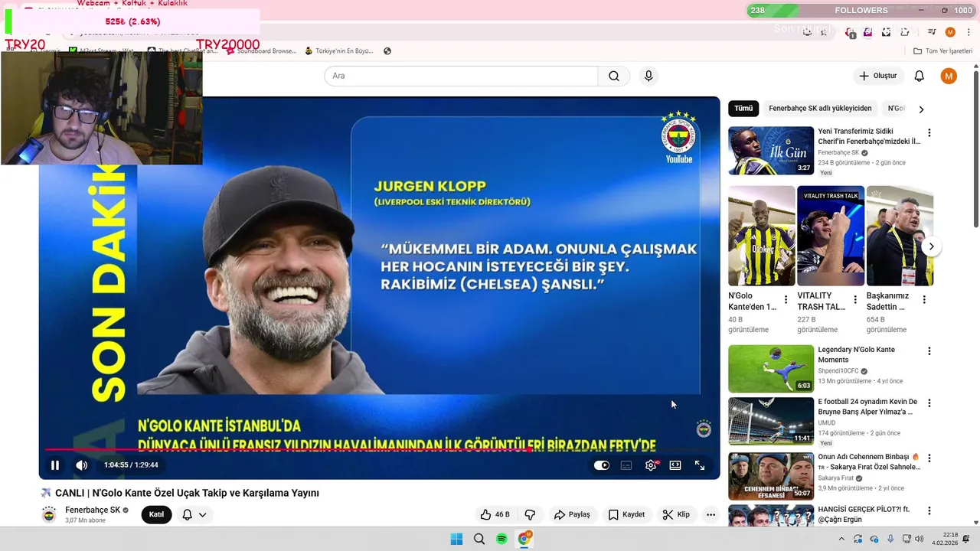Open the Oluştur create menu
This screenshot has width=980, height=551.
point(878,76)
